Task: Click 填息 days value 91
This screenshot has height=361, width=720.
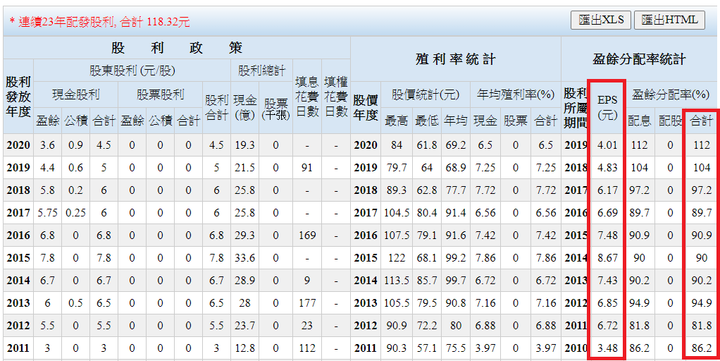Action: coord(307,168)
